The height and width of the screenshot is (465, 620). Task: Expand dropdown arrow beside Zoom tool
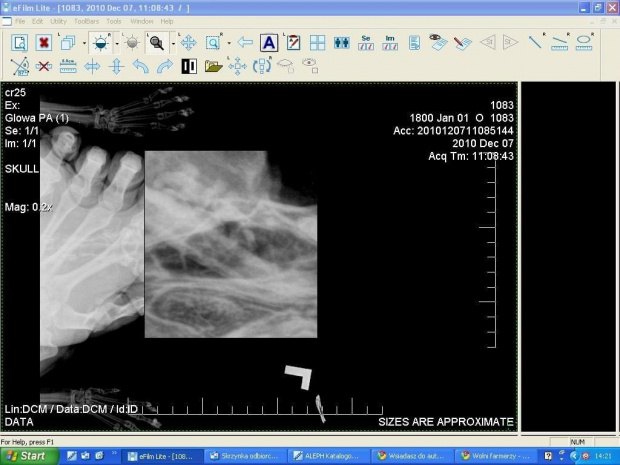[x=173, y=44]
